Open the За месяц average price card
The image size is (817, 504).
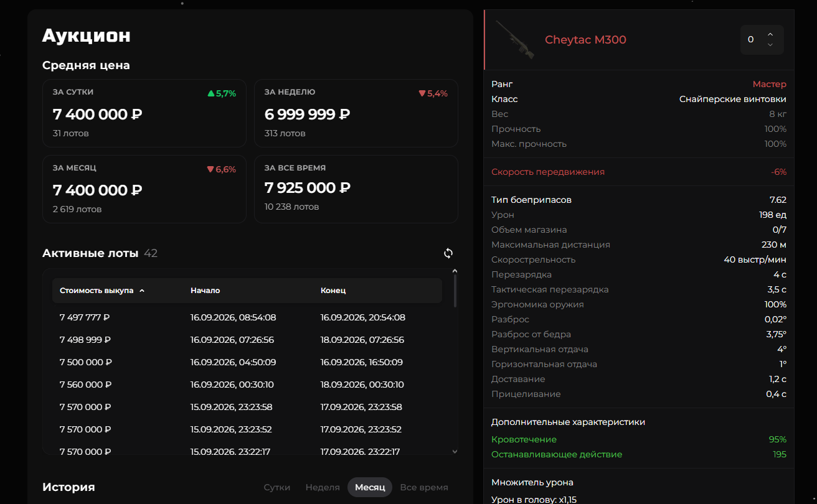[x=144, y=189]
